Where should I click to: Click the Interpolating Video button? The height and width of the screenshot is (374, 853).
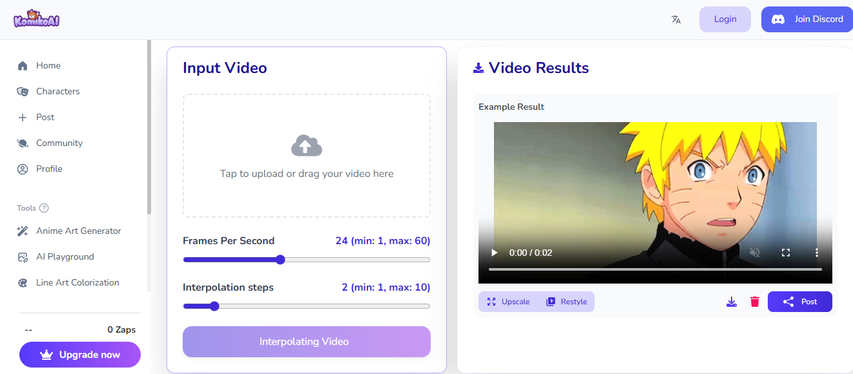(x=306, y=342)
